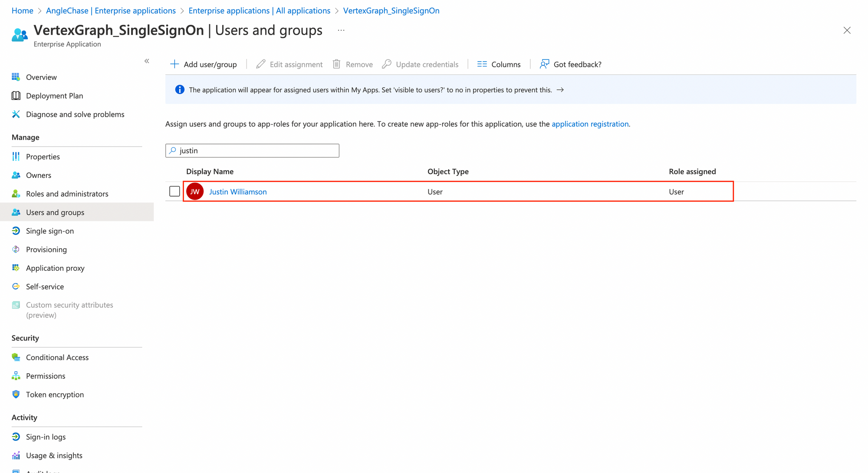Click the trash icon for Remove
868x473 pixels.
pos(336,64)
